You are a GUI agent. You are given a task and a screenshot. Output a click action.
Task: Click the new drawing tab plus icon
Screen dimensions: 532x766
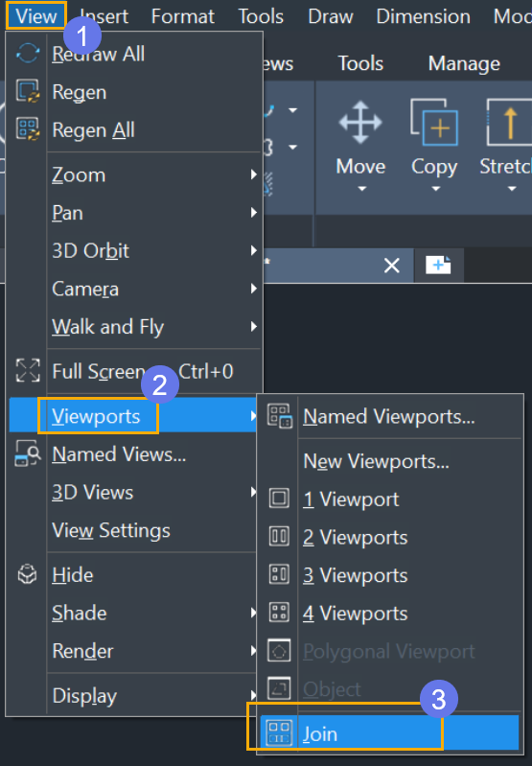[x=438, y=266]
